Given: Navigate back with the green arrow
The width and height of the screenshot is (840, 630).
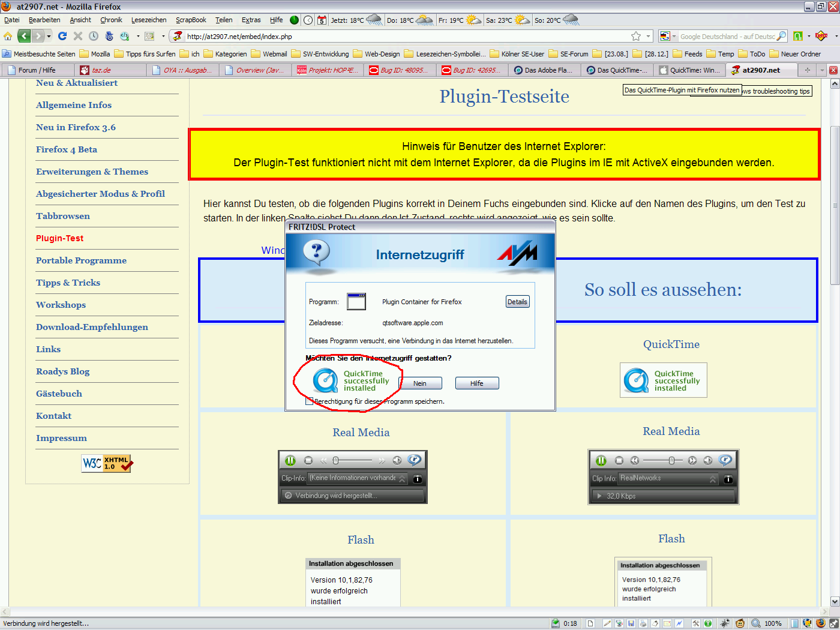Looking at the screenshot, I should [24, 36].
